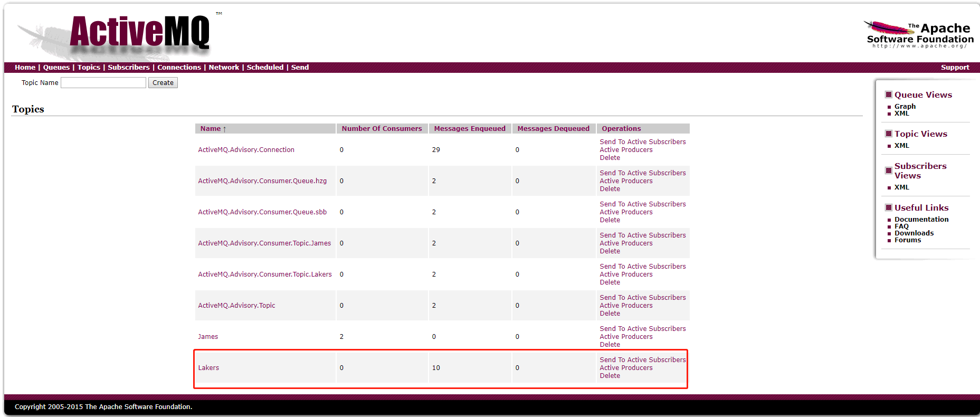Open the Subscribers page
The image size is (980, 417).
pyautogui.click(x=129, y=68)
